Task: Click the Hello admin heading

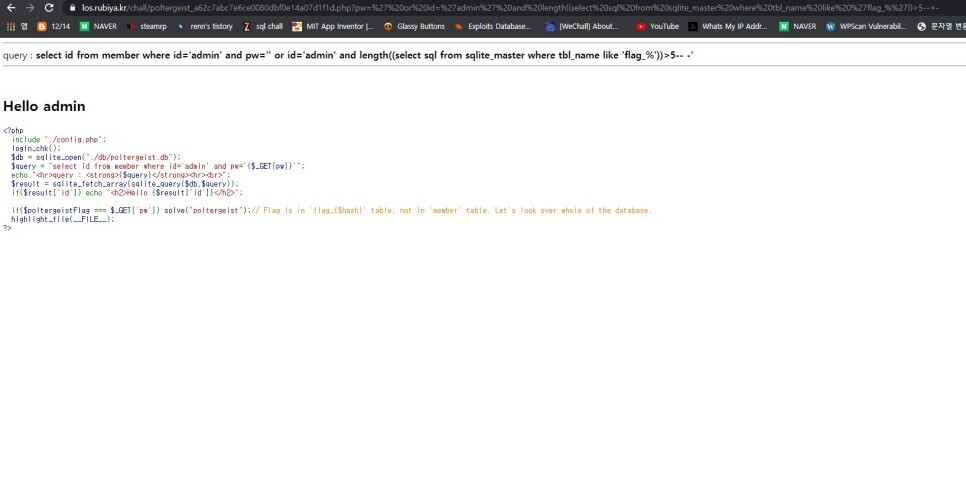Action: 44,106
